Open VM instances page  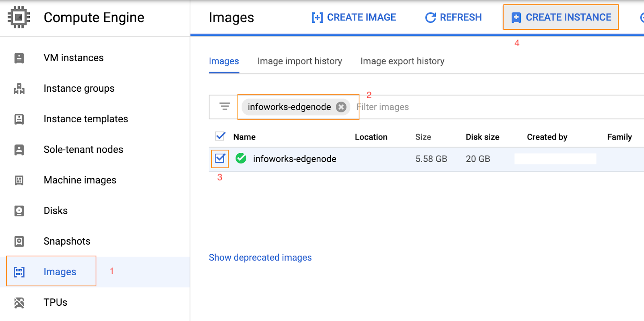(74, 58)
